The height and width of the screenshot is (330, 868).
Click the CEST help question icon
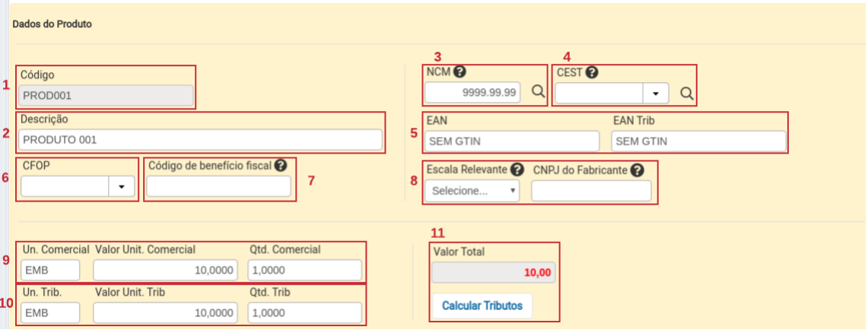pyautogui.click(x=592, y=72)
